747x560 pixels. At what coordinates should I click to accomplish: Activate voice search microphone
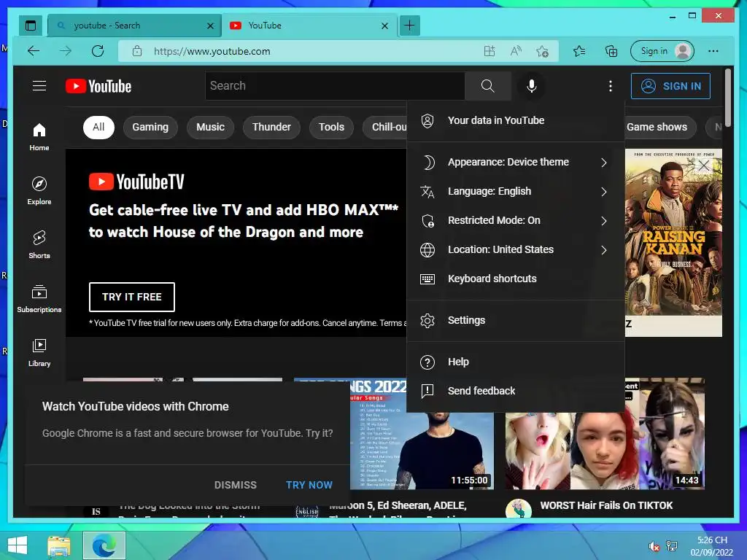coord(532,86)
